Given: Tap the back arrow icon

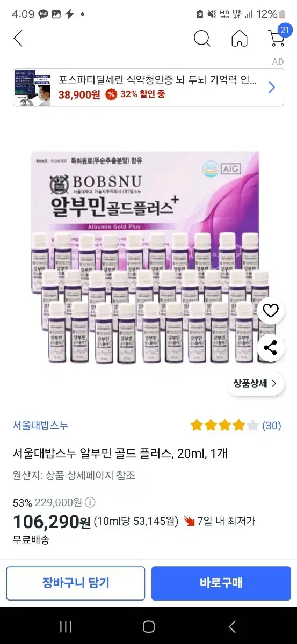Looking at the screenshot, I should click(18, 39).
